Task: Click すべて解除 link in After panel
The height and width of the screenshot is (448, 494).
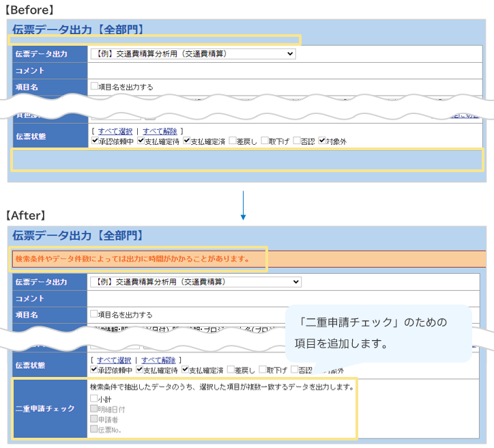Action: (x=158, y=360)
